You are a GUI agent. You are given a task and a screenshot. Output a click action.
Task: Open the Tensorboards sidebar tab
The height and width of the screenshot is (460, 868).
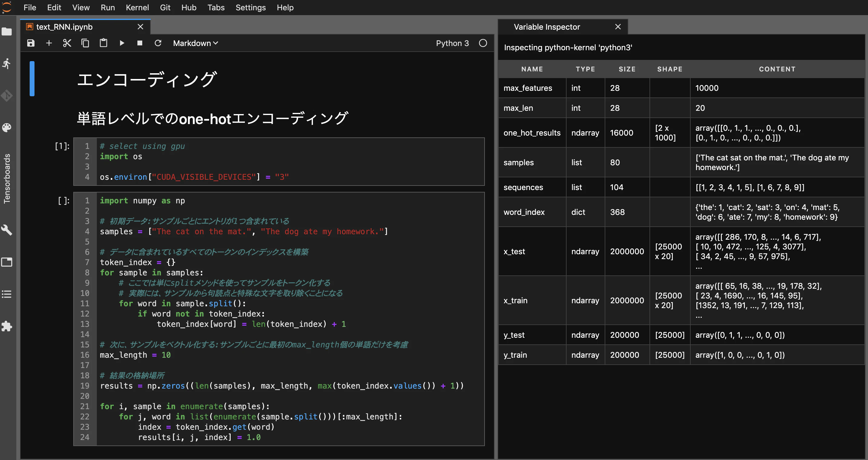[7, 179]
